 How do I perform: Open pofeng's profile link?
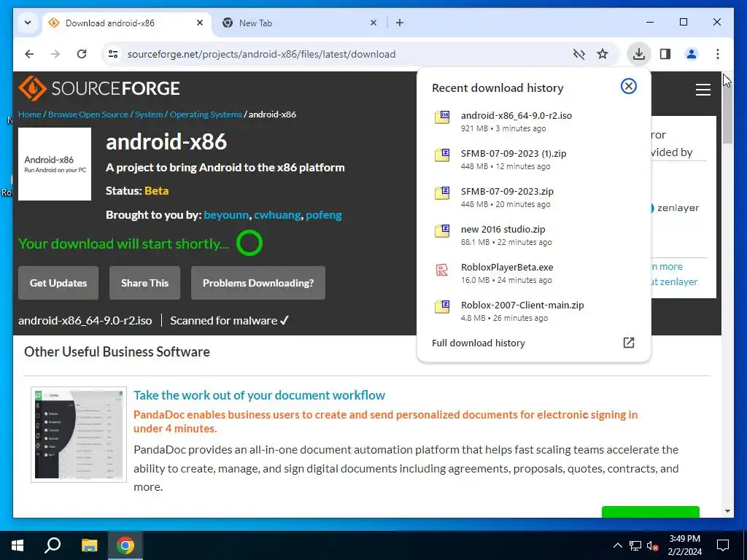323,215
